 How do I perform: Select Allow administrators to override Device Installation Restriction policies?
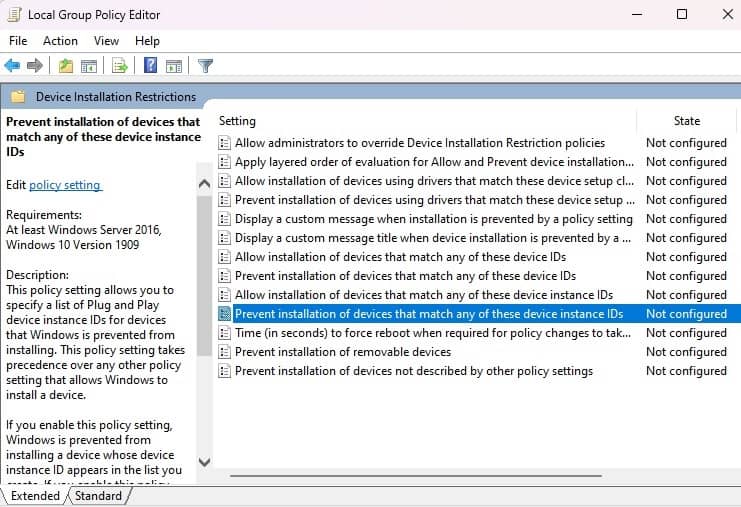point(420,143)
